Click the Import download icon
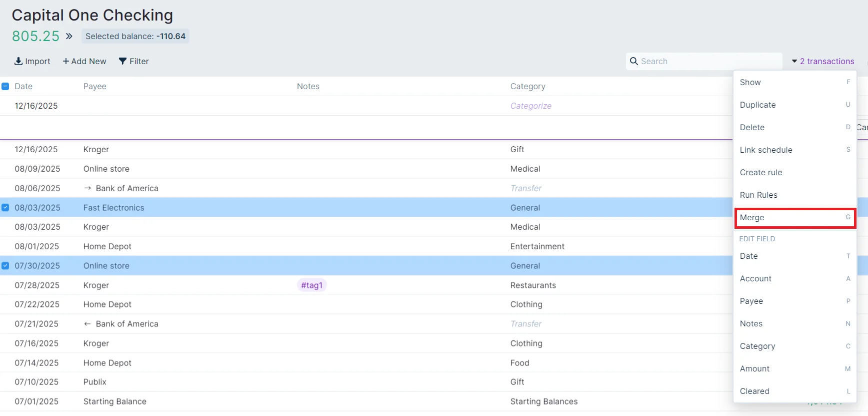The image size is (868, 416). tap(18, 61)
